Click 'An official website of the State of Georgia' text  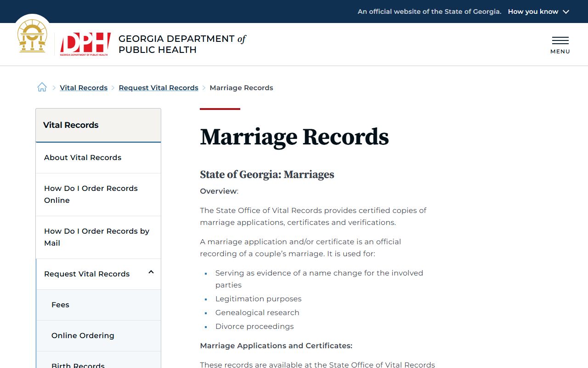(430, 11)
